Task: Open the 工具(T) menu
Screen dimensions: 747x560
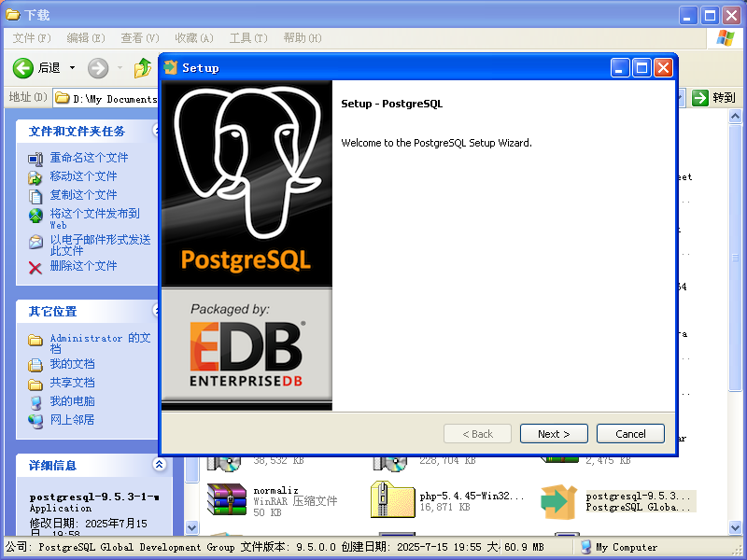Action: (x=248, y=38)
